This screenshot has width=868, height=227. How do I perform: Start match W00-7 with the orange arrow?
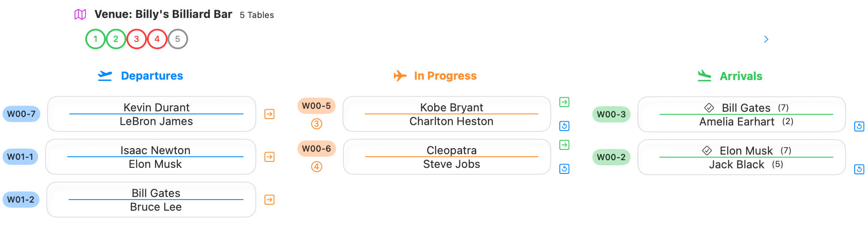coord(269,114)
